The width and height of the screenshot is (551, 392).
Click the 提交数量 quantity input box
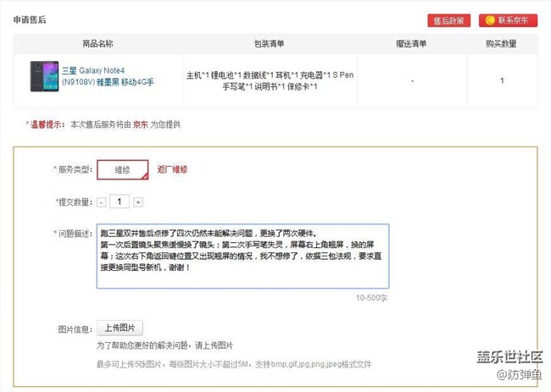tap(120, 202)
